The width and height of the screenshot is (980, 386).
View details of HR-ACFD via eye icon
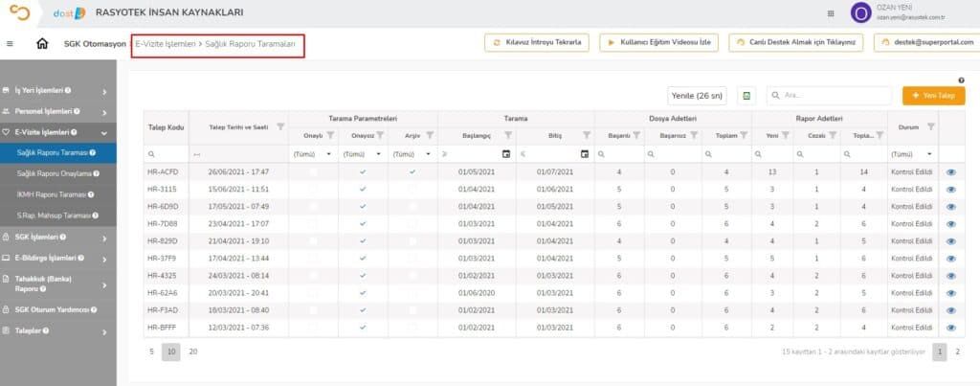pos(950,171)
